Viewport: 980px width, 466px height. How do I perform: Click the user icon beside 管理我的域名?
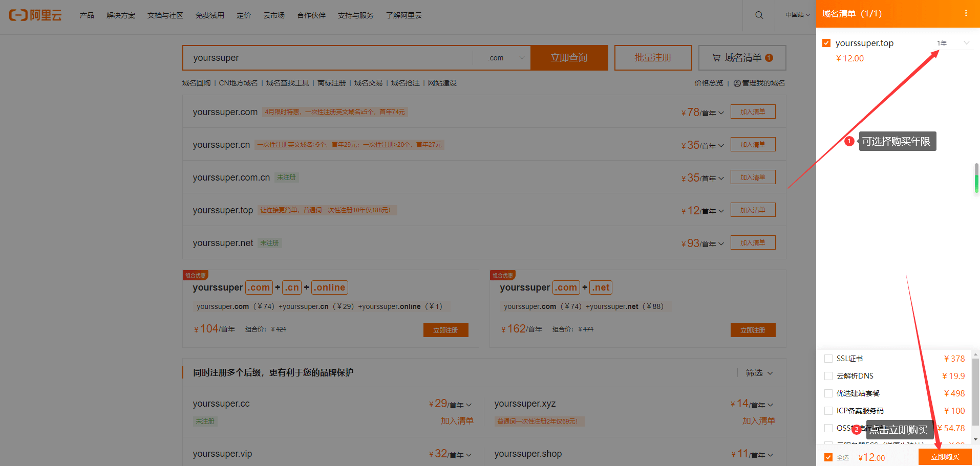737,83
